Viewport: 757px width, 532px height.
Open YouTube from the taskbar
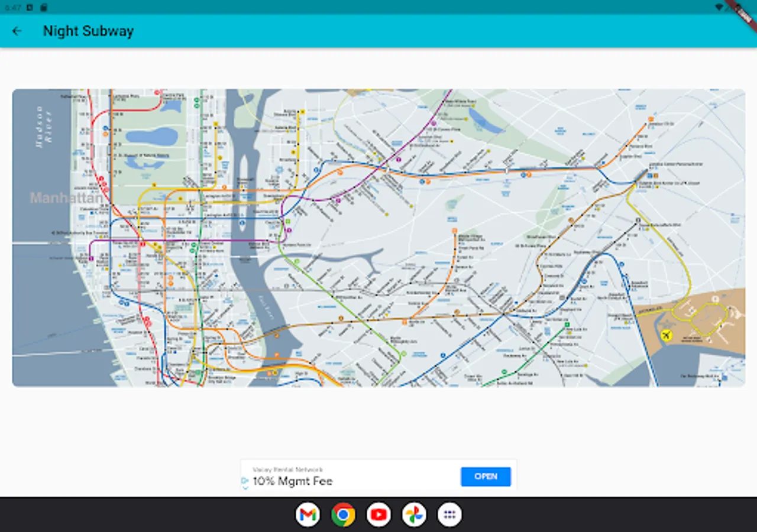point(378,515)
